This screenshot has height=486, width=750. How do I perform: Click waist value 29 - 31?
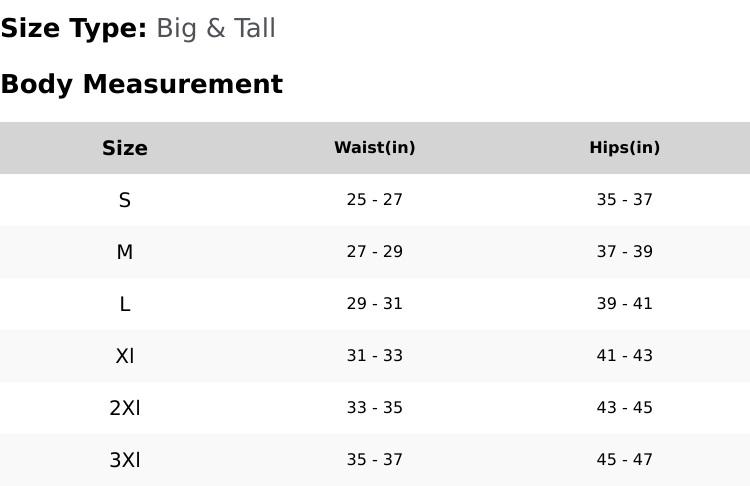pos(375,304)
